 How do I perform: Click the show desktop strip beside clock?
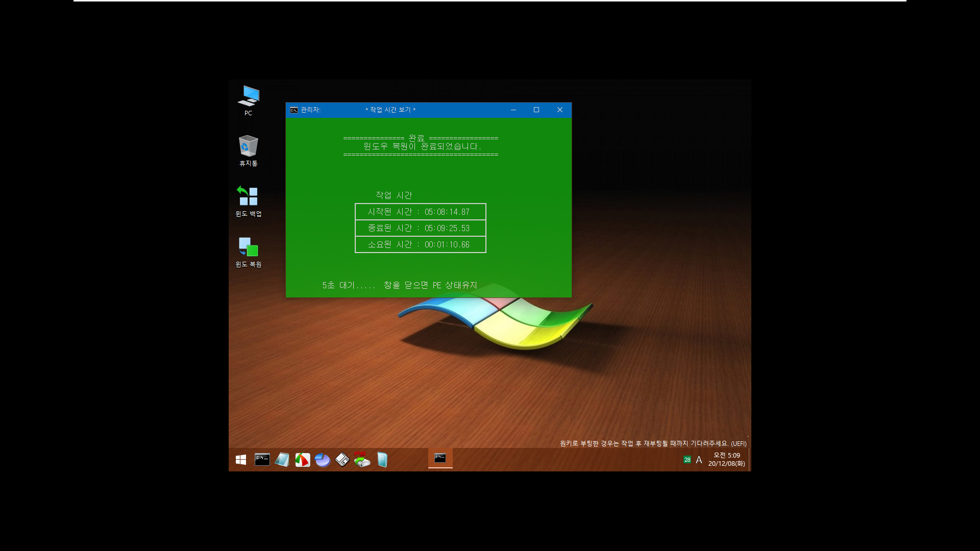(x=749, y=460)
